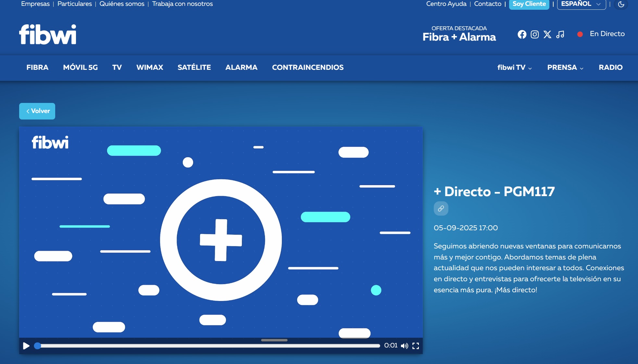Screen dimensions: 638x364
Task: Play the + Directo video
Action: [x=26, y=346]
